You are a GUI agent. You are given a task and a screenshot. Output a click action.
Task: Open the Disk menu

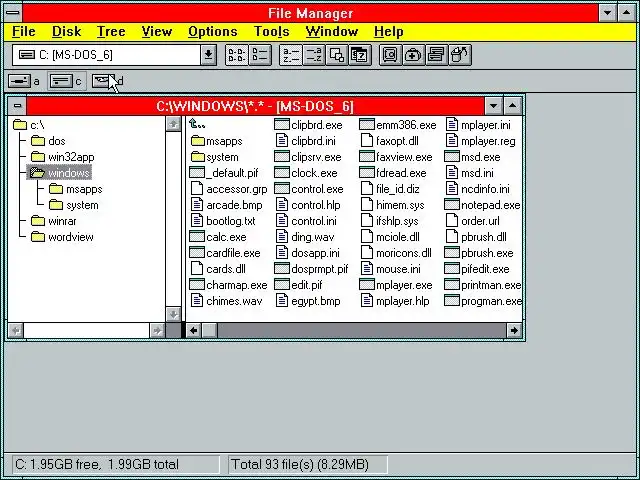(67, 31)
